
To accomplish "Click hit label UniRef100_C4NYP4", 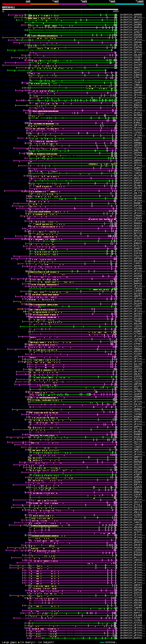I will 131,607.
